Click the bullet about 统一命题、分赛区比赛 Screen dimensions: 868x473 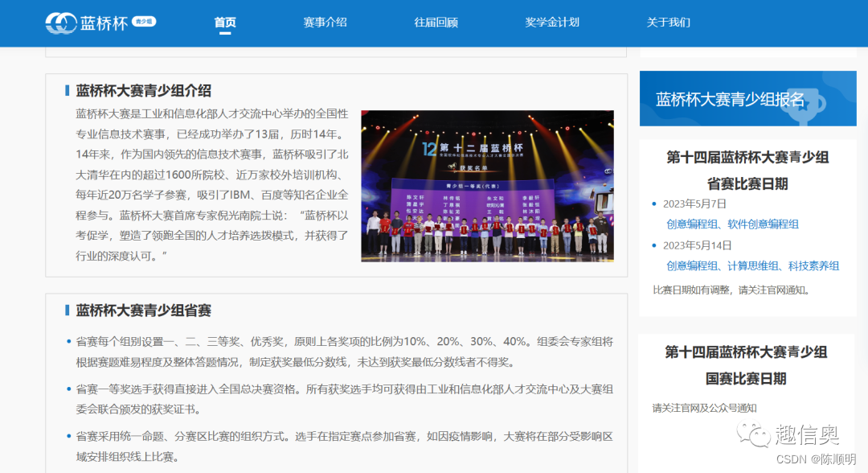tap(344, 446)
